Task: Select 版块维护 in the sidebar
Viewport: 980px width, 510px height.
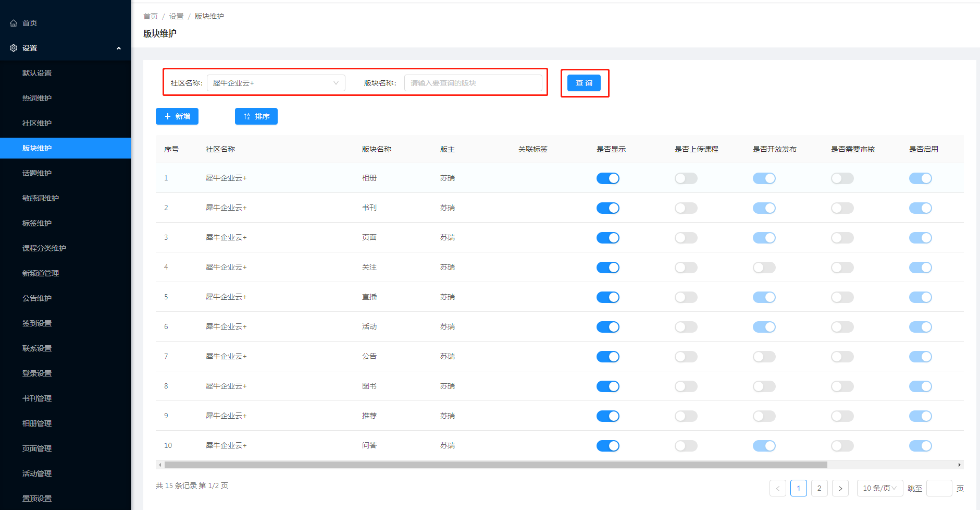Action: (65, 148)
